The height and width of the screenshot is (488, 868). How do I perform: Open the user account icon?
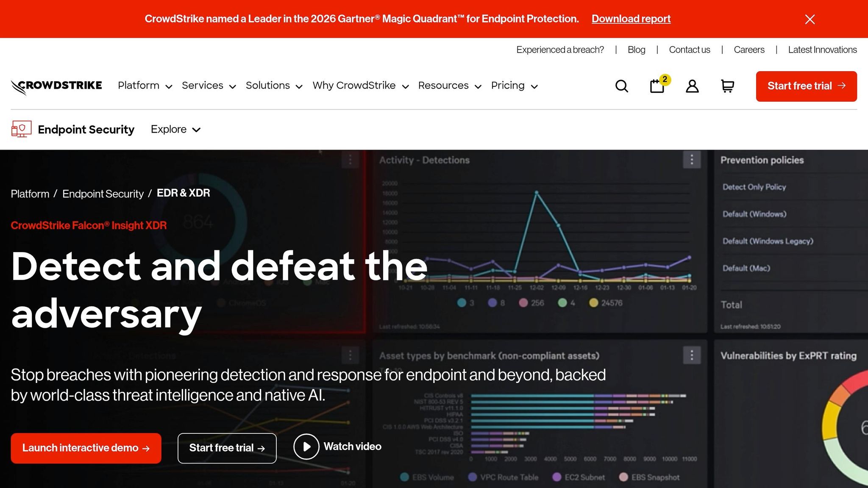(692, 86)
